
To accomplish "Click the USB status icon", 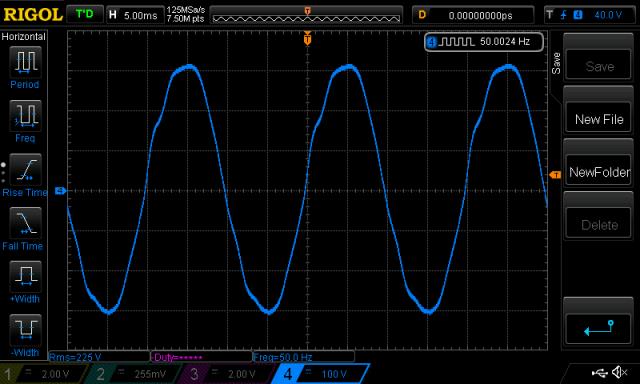I will tap(599, 373).
